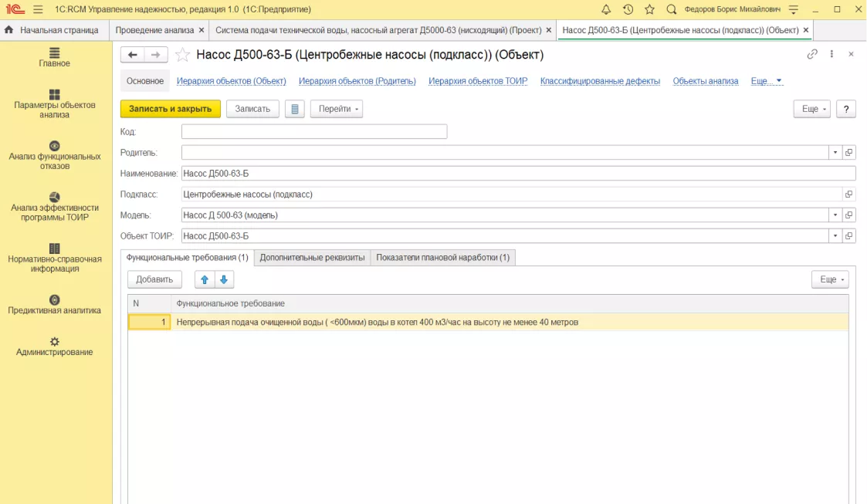Open Предиктивная аналитика sidebar section
867x504 pixels.
pos(54,305)
